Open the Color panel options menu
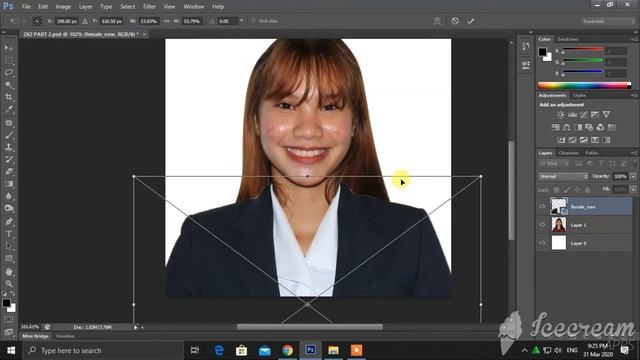Viewport: 640px width, 360px height. click(634, 39)
